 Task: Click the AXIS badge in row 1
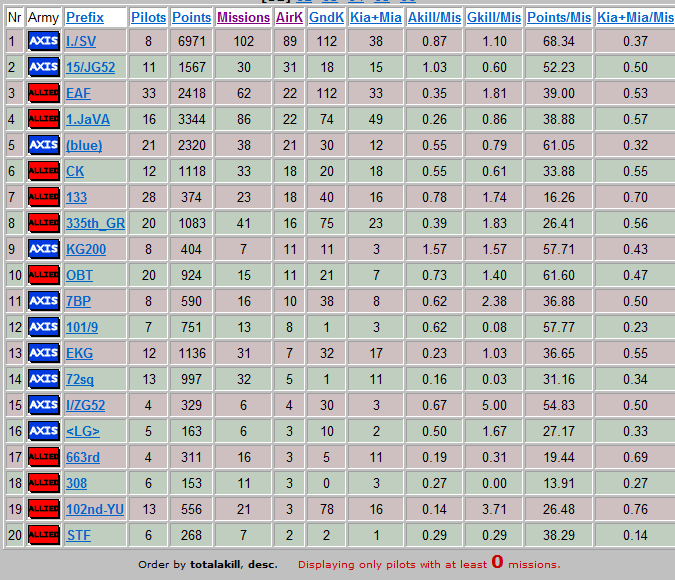click(x=43, y=41)
